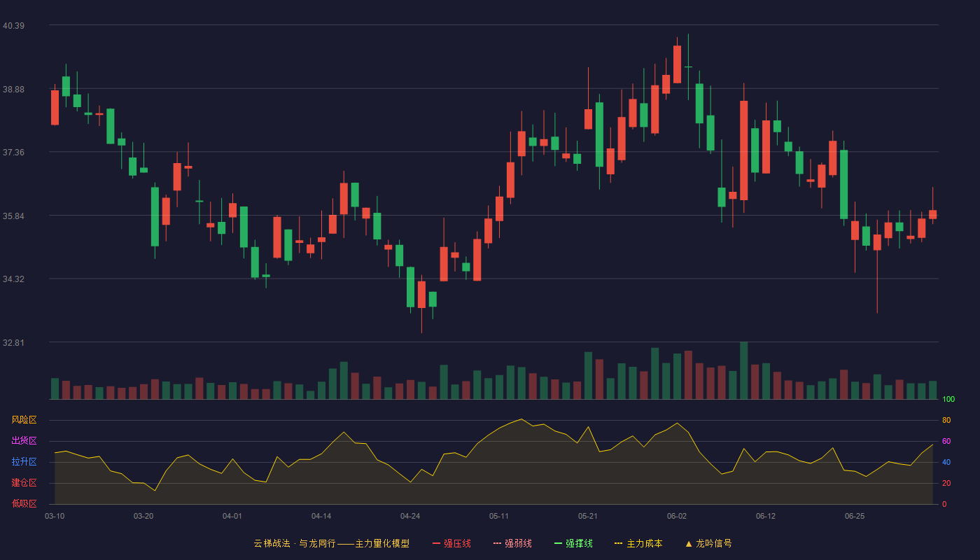The width and height of the screenshot is (980, 560).
Task: Click the 38.88 price axis label
Action: pos(13,90)
